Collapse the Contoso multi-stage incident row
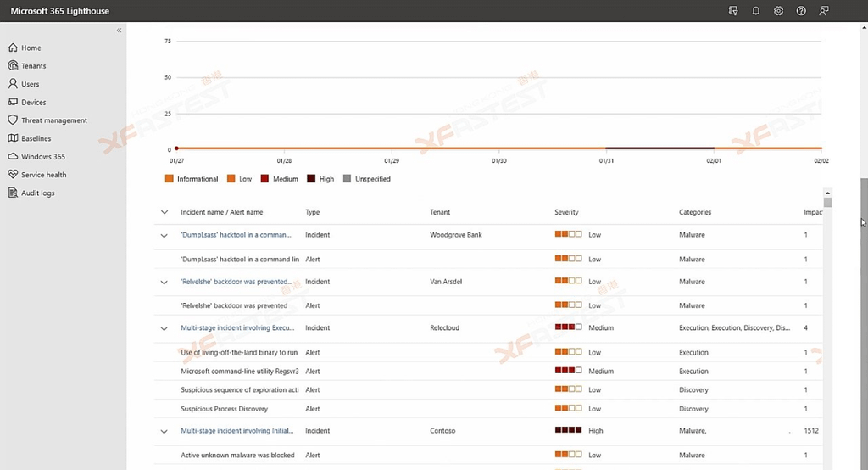The image size is (868, 470). click(x=164, y=431)
